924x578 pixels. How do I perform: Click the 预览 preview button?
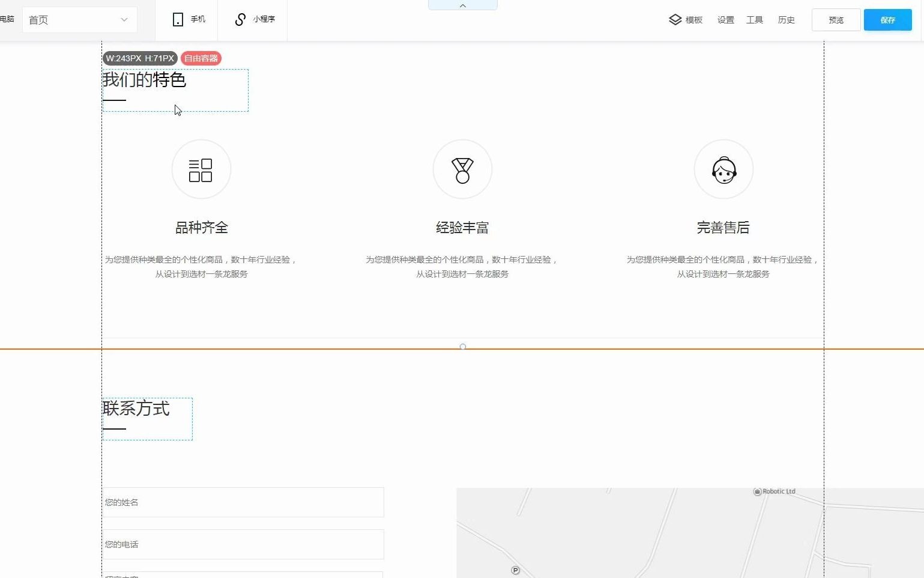point(836,20)
